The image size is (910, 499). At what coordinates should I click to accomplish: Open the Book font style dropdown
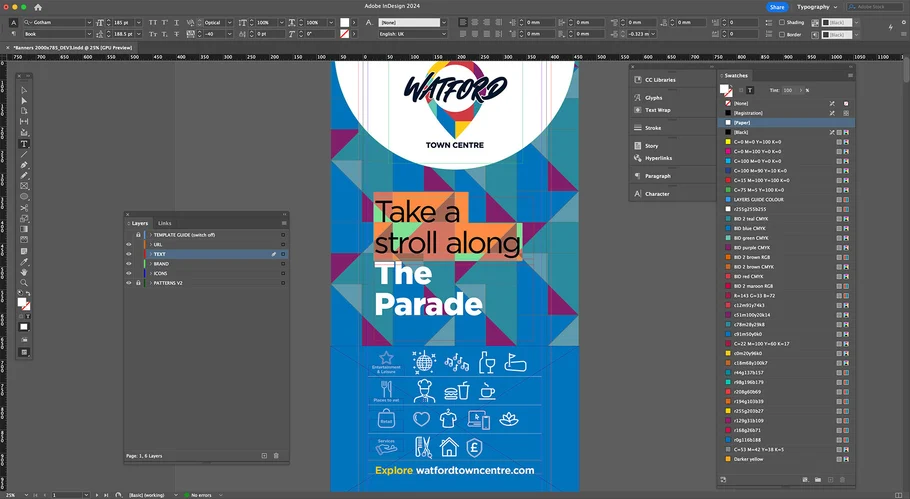click(x=89, y=34)
